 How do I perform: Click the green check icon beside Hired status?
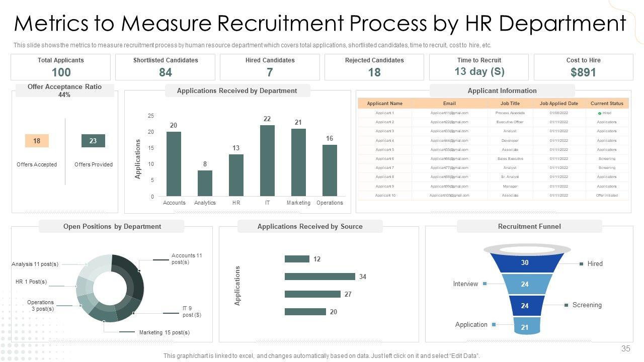pyautogui.click(x=600, y=113)
